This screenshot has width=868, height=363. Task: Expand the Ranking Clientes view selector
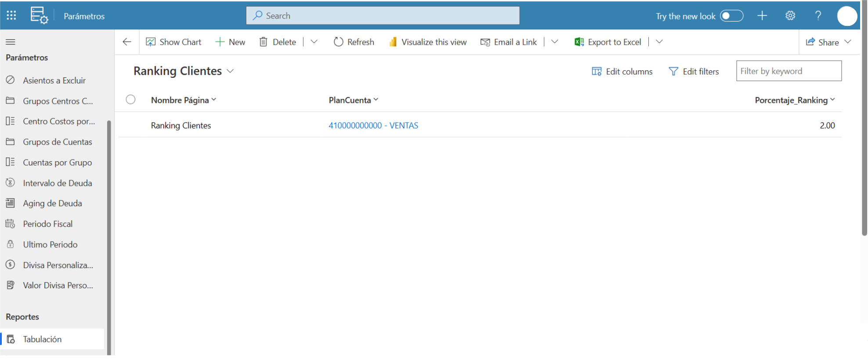pyautogui.click(x=230, y=71)
